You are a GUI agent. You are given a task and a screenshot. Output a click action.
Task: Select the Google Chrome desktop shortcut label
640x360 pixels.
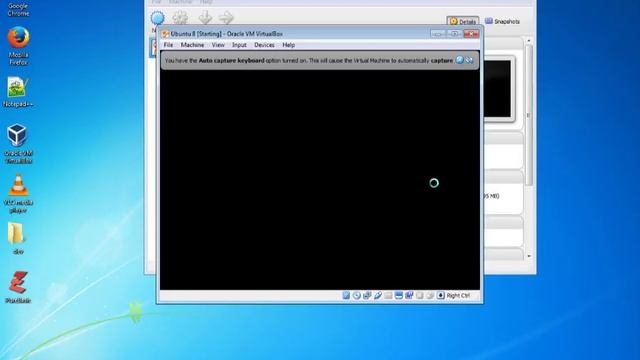tap(18, 9)
